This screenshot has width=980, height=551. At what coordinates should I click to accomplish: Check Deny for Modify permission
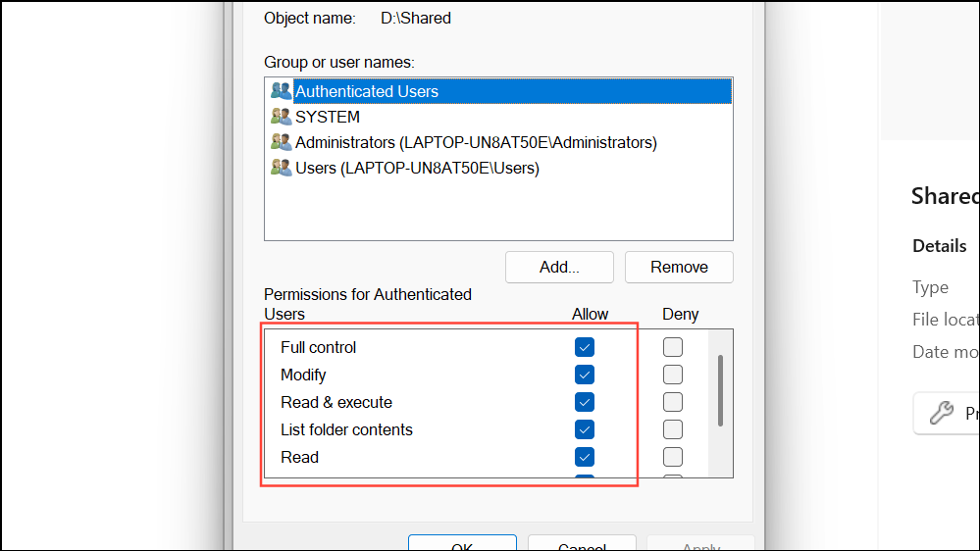click(x=672, y=375)
